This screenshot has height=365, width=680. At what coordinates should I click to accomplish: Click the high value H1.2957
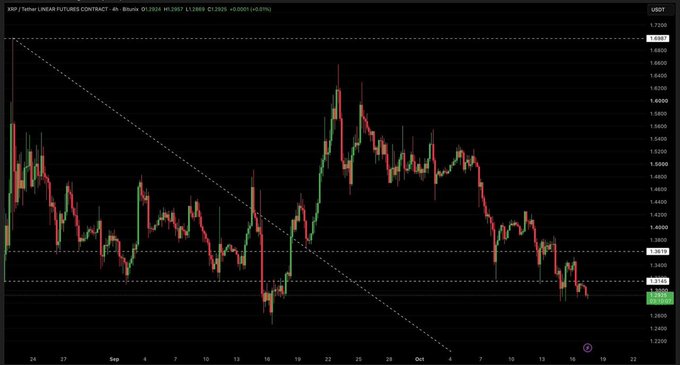point(174,9)
